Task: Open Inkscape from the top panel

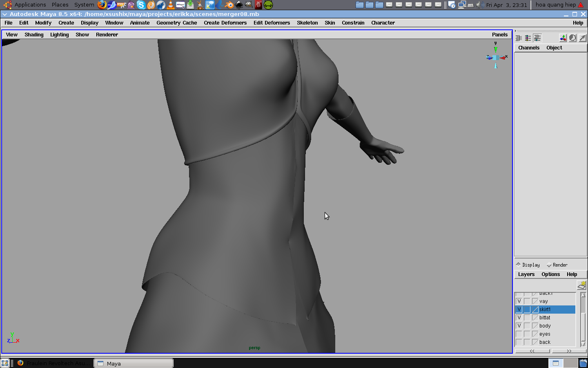Action: 239,5
